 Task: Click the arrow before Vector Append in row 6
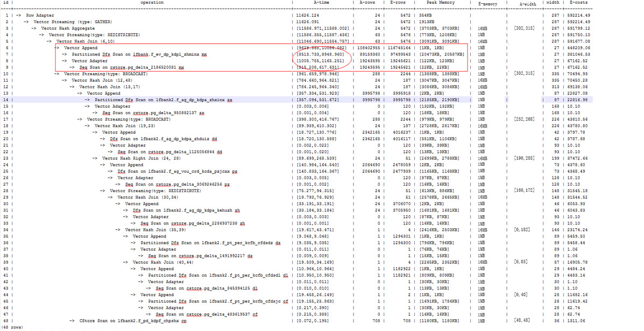[x=58, y=48]
